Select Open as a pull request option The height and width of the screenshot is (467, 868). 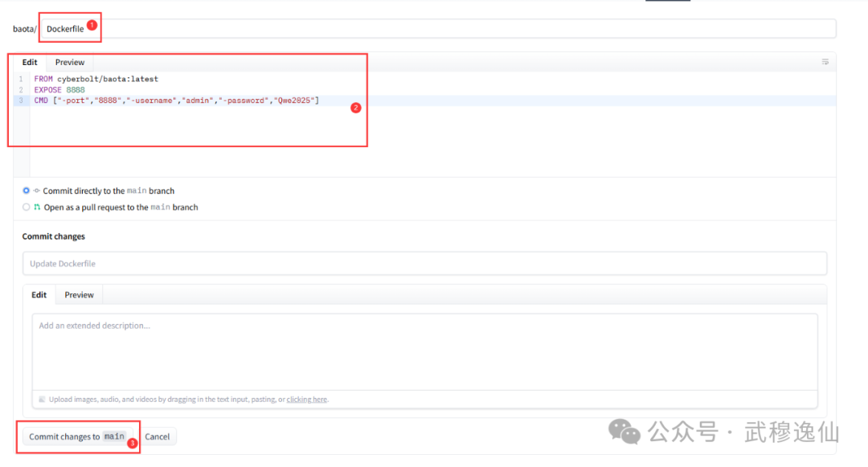(26, 207)
